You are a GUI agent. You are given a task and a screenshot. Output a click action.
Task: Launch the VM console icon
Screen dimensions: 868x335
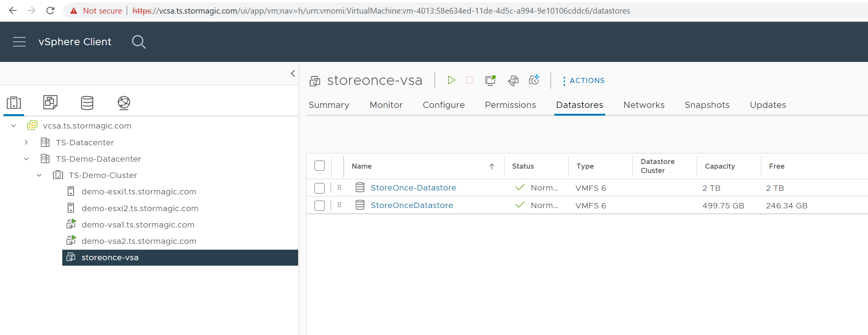pos(490,80)
